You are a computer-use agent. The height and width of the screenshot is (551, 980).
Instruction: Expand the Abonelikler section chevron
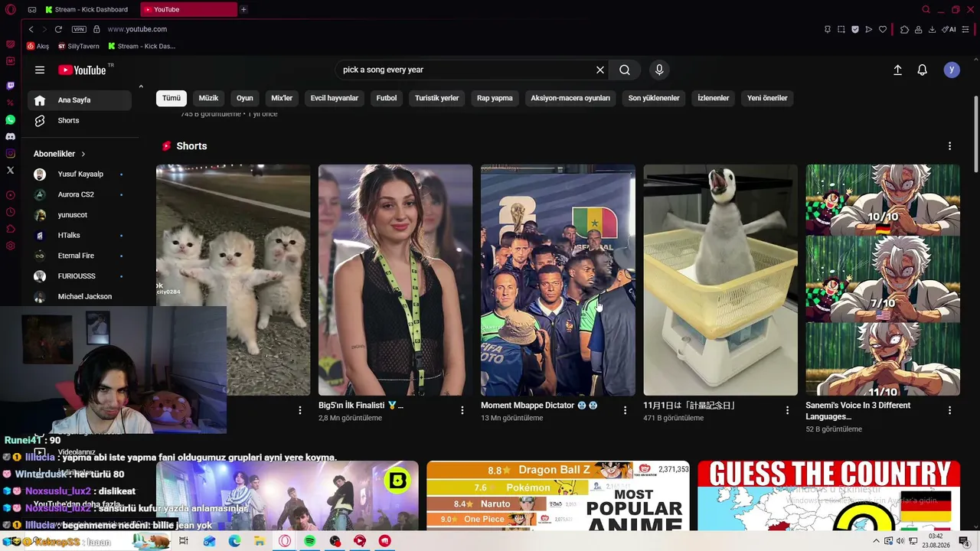point(83,154)
